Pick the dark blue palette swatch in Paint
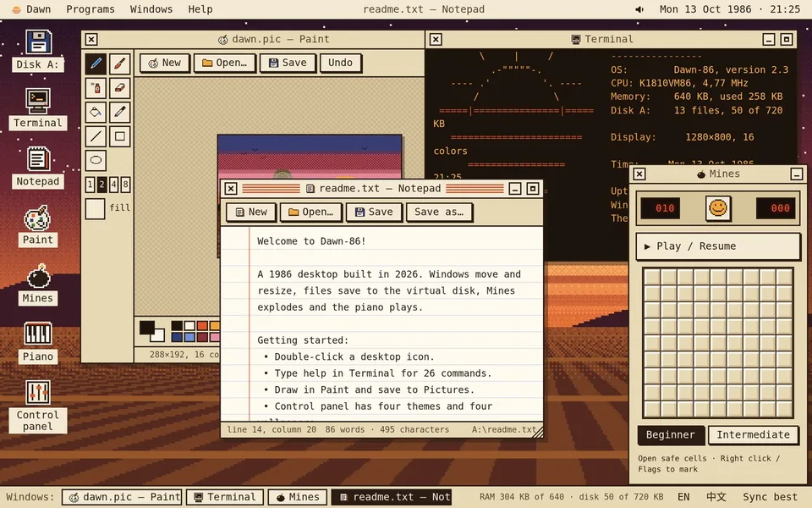 [x=177, y=337]
